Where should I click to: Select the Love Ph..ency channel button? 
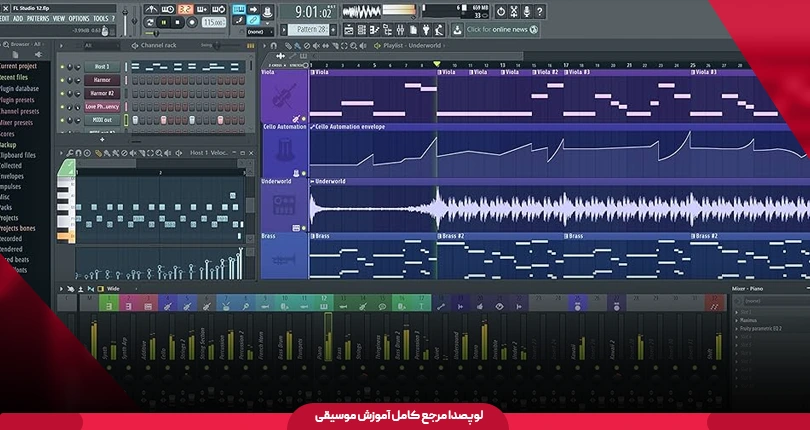tap(102, 106)
